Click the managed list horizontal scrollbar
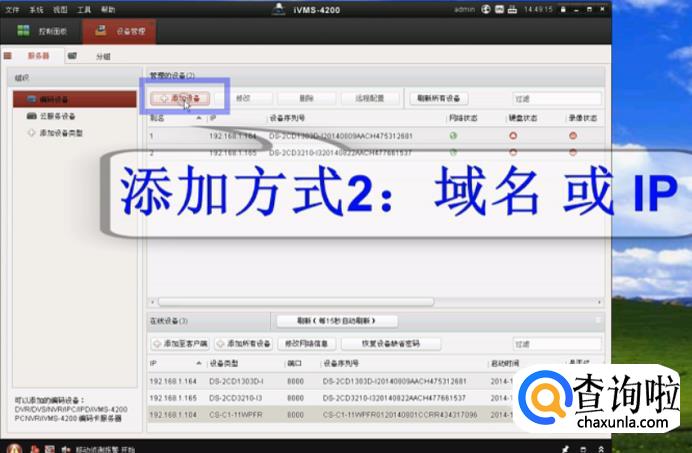The image size is (692, 453). (296, 302)
